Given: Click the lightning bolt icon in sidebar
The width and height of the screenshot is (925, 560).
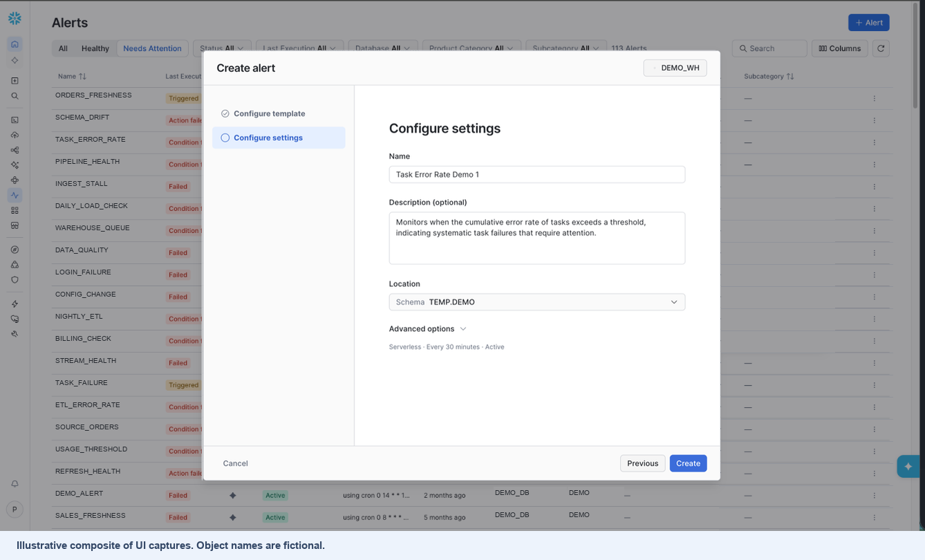Looking at the screenshot, I should coord(15,304).
